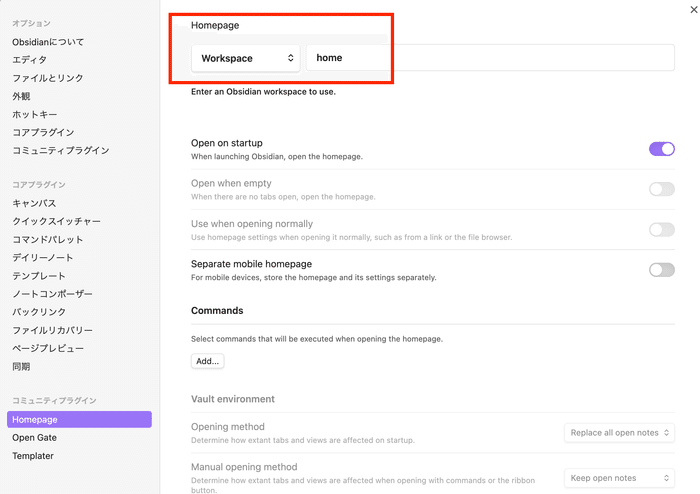This screenshot has height=494, width=700.
Task: Select the エディタ settings tab
Action: [29, 60]
